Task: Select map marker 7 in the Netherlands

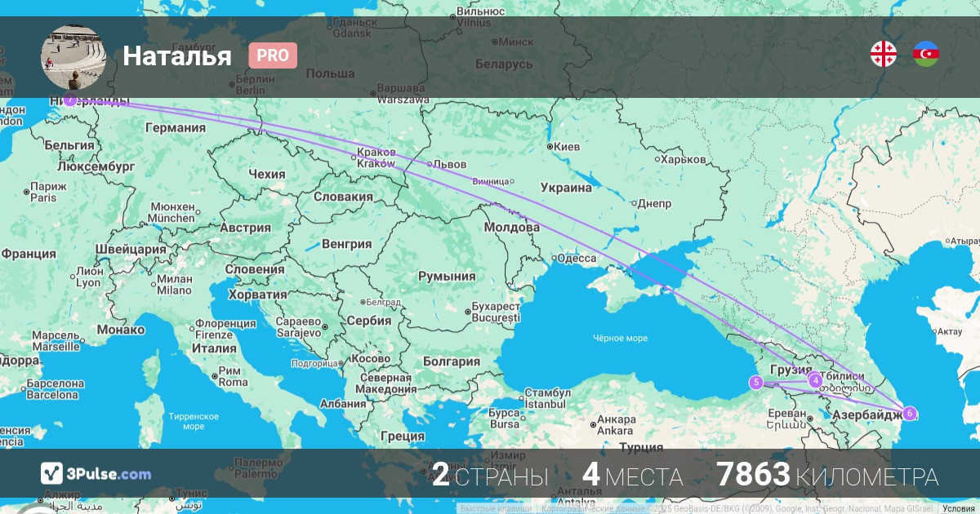Action: 70,100
